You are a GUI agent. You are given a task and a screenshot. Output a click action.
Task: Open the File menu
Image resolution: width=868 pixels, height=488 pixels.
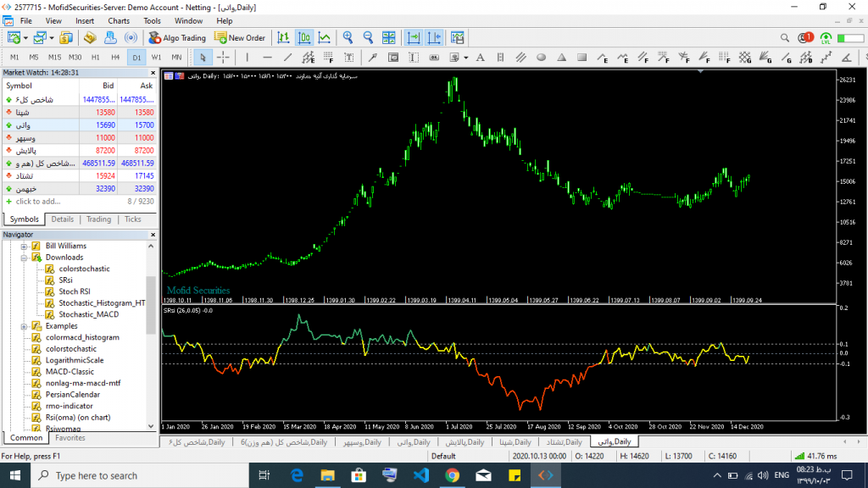click(x=26, y=21)
